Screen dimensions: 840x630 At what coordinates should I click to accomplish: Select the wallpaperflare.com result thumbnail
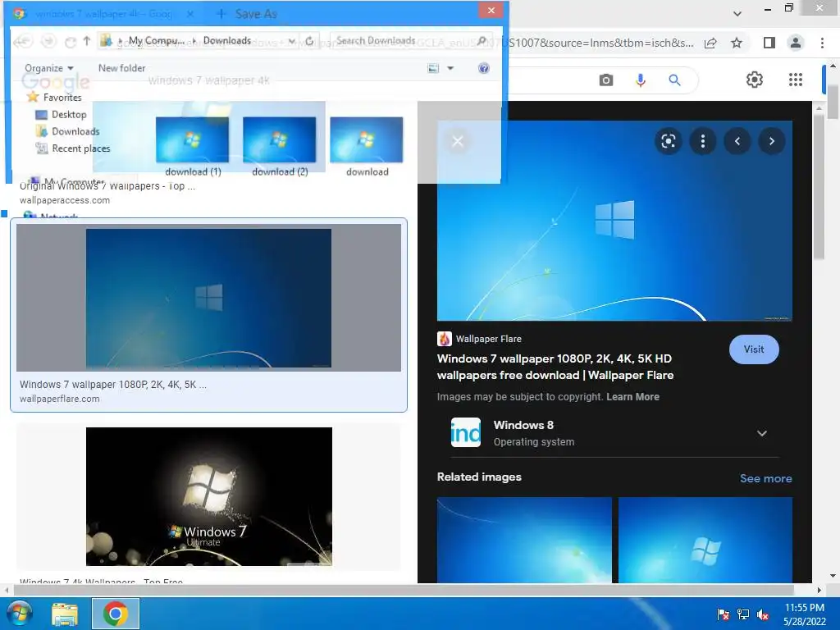coord(208,298)
